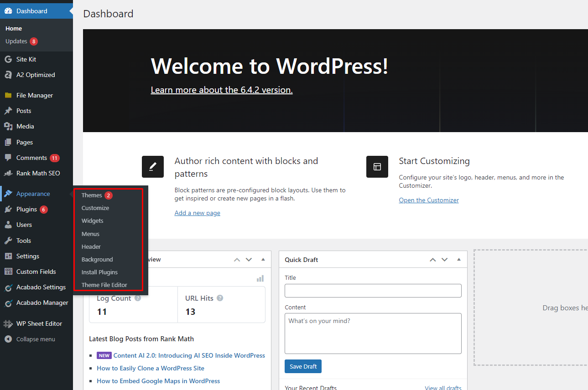Go to Home under Dashboard

coord(14,28)
